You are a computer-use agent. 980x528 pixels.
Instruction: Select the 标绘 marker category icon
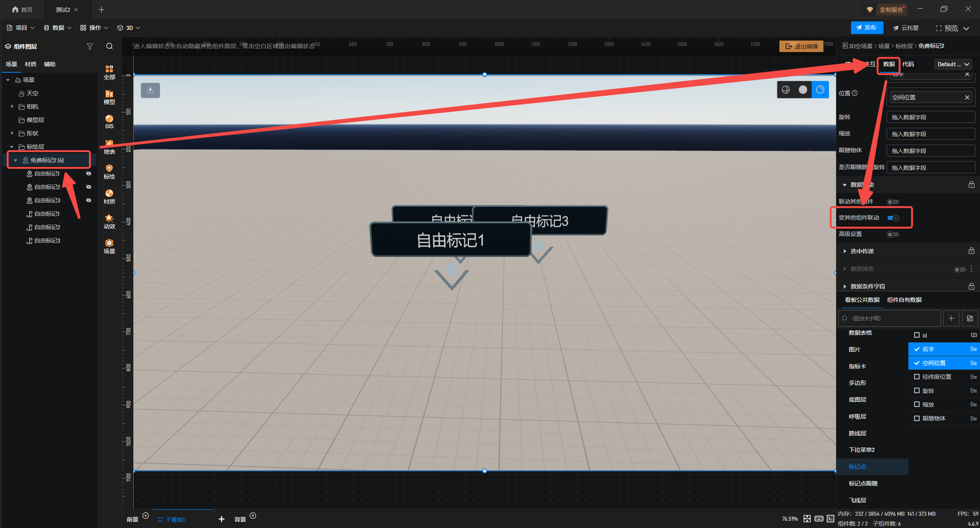tap(109, 171)
